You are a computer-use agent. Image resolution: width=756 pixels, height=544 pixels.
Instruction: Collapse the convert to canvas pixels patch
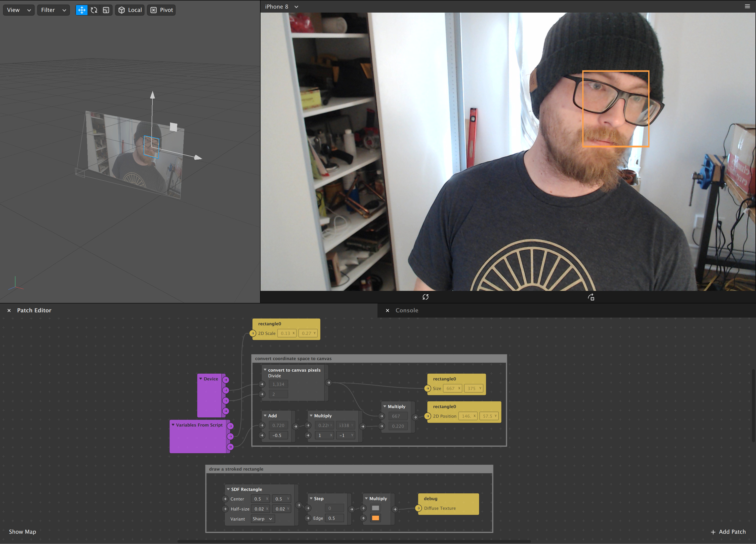(265, 370)
